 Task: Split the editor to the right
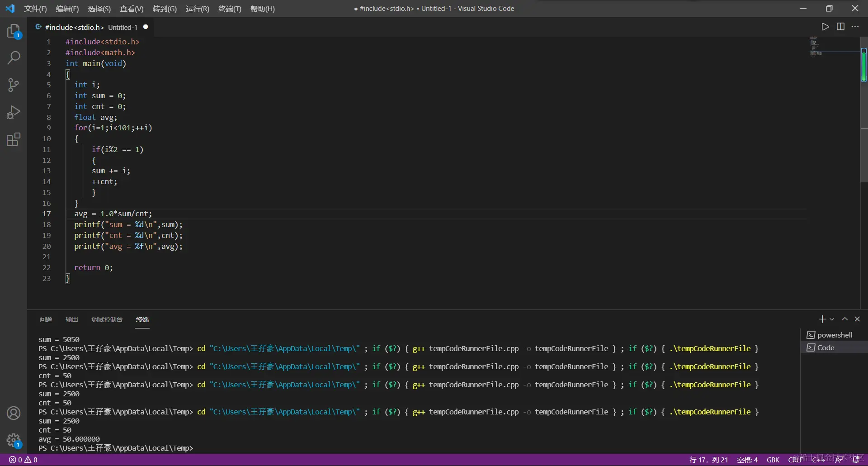[x=840, y=27]
